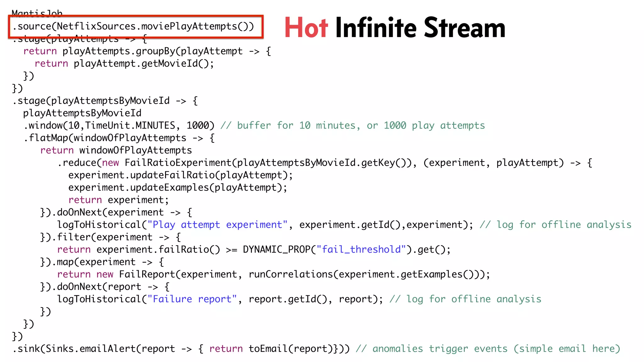Click the '.source(NetflixSources.moviePlayAttempts())' line
This screenshot has width=644, height=362.
[x=133, y=26]
